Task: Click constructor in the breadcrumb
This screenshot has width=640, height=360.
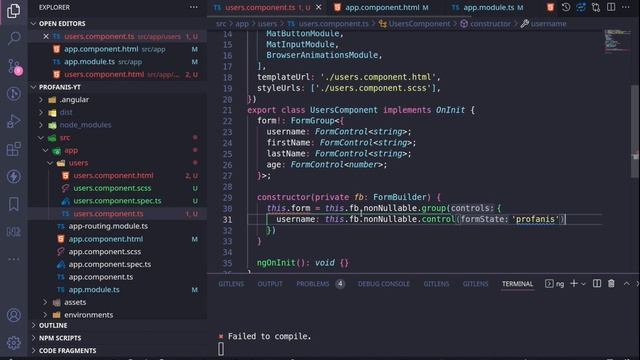Action: [x=490, y=24]
